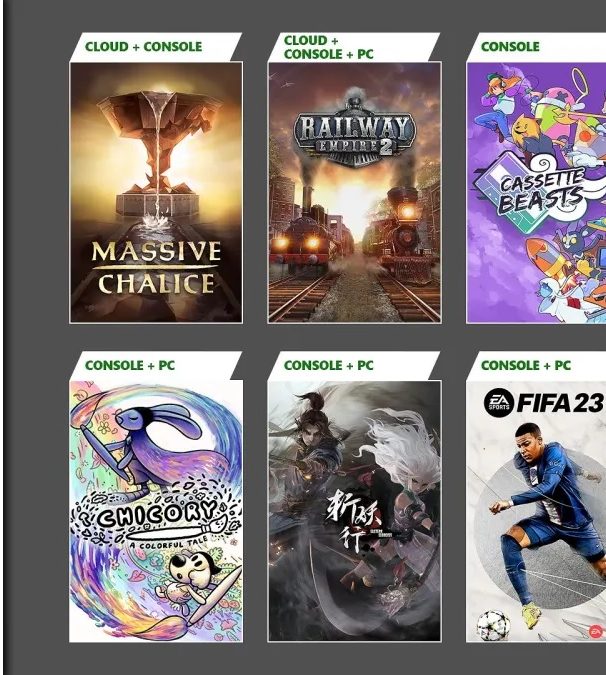Image resolution: width=606 pixels, height=675 pixels.
Task: Click the Cloud + Console label above Massive Chalice
Action: tap(143, 46)
